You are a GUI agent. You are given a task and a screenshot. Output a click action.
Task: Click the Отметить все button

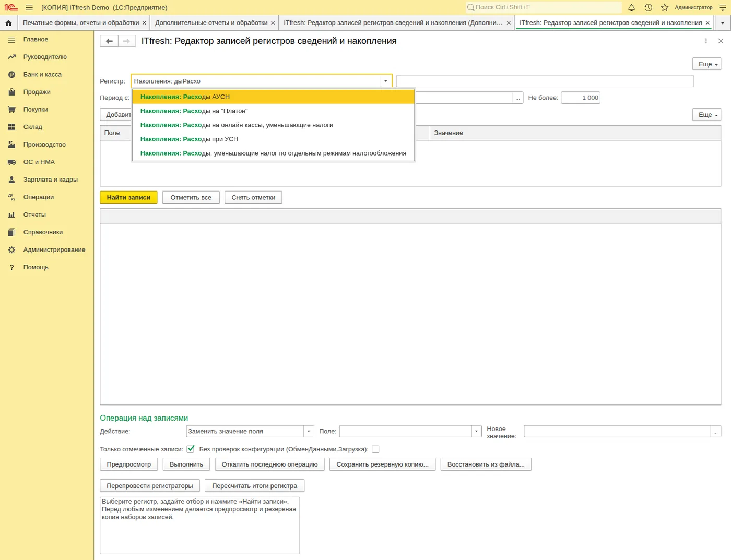point(191,197)
